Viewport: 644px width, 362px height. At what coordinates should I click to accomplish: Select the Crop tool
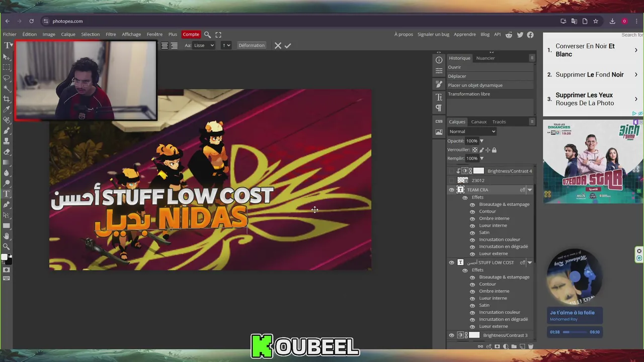coord(7,99)
